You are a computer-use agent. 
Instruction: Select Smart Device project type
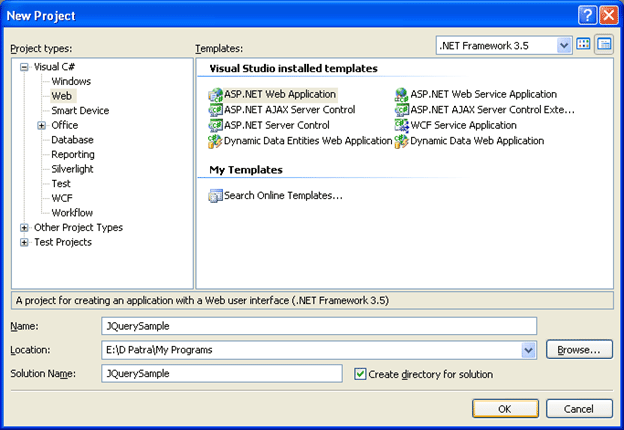tap(80, 111)
